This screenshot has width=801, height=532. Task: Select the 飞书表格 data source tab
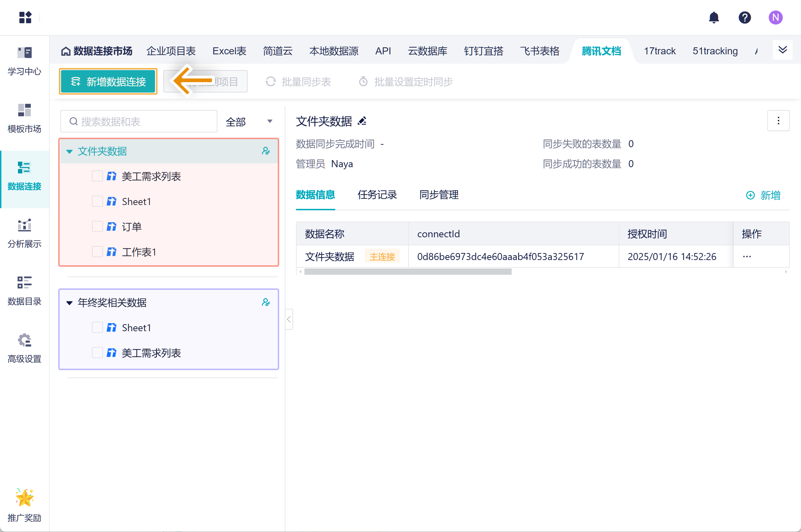point(539,51)
